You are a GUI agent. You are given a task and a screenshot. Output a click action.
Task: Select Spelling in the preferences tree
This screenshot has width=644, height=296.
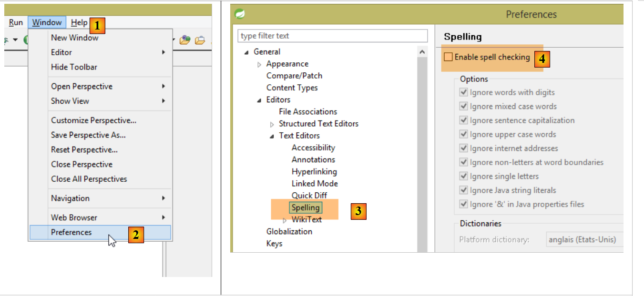click(306, 207)
